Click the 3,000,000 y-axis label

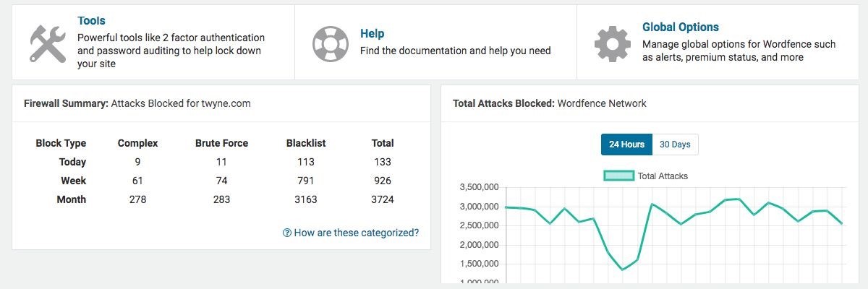pos(478,207)
